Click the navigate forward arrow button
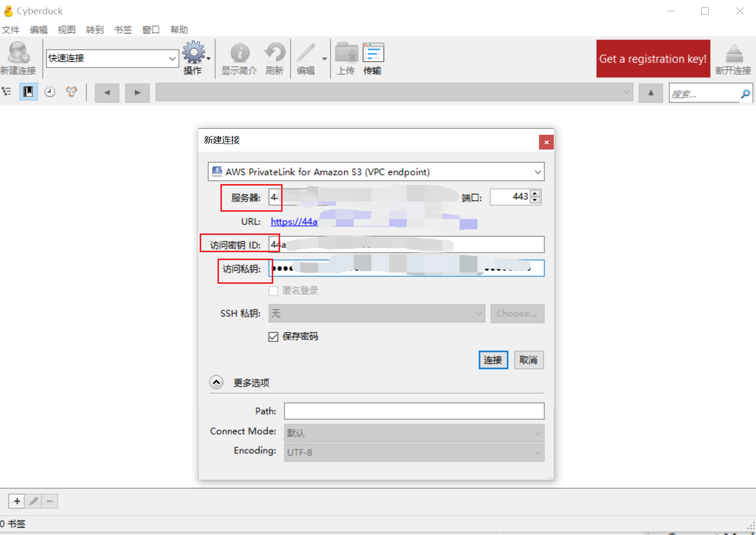 (x=138, y=93)
